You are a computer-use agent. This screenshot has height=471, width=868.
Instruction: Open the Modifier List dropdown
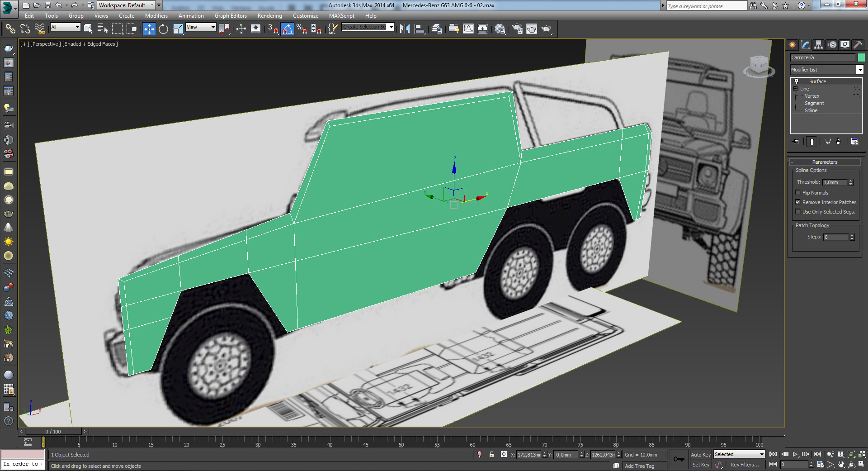[x=859, y=70]
